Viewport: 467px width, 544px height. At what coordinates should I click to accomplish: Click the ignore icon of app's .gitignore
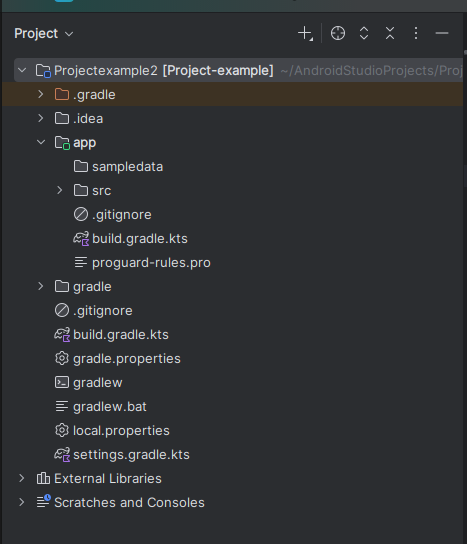[x=81, y=214]
